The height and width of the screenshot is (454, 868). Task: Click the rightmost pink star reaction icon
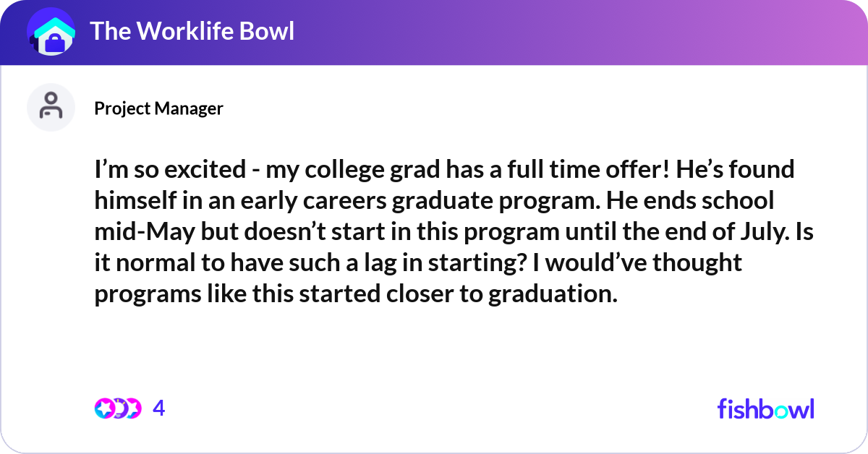click(x=133, y=408)
